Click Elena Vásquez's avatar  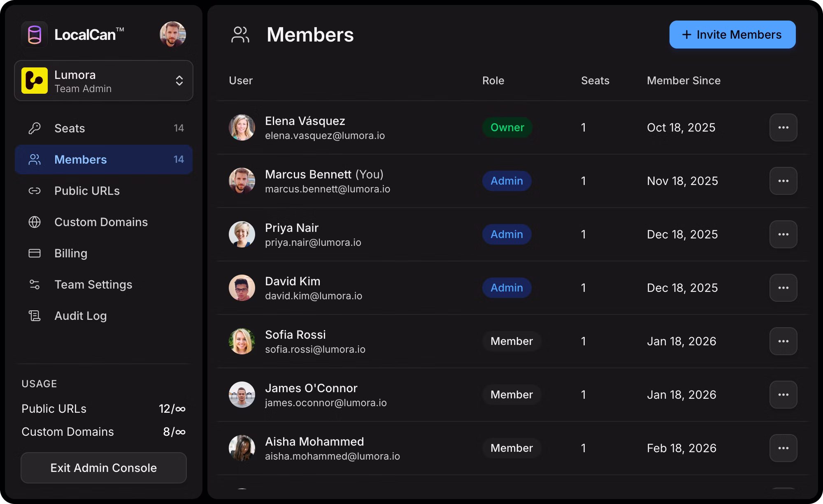[x=242, y=127]
